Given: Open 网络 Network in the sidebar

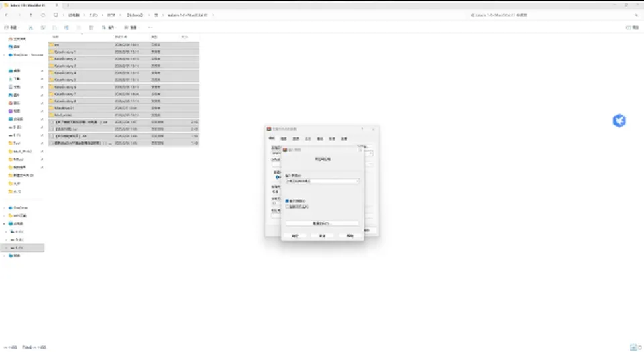Looking at the screenshot, I should pos(14,255).
